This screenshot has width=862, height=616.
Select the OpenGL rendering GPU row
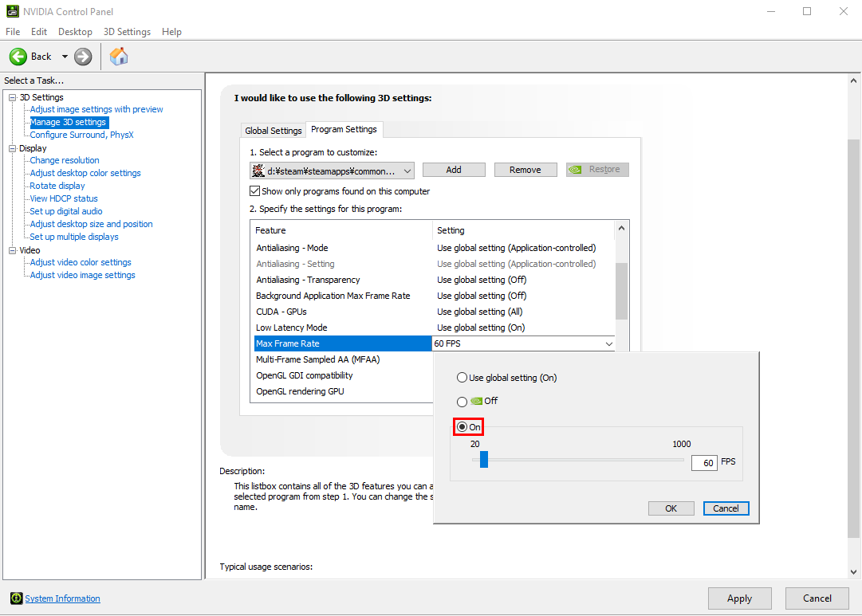(343, 391)
